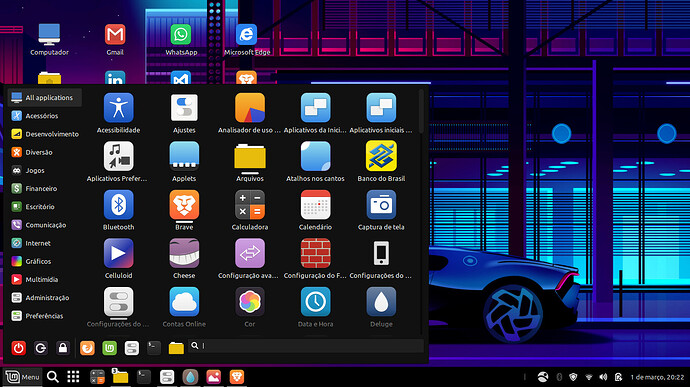The width and height of the screenshot is (690, 387).
Task: Open the Calculadora app
Action: (250, 210)
